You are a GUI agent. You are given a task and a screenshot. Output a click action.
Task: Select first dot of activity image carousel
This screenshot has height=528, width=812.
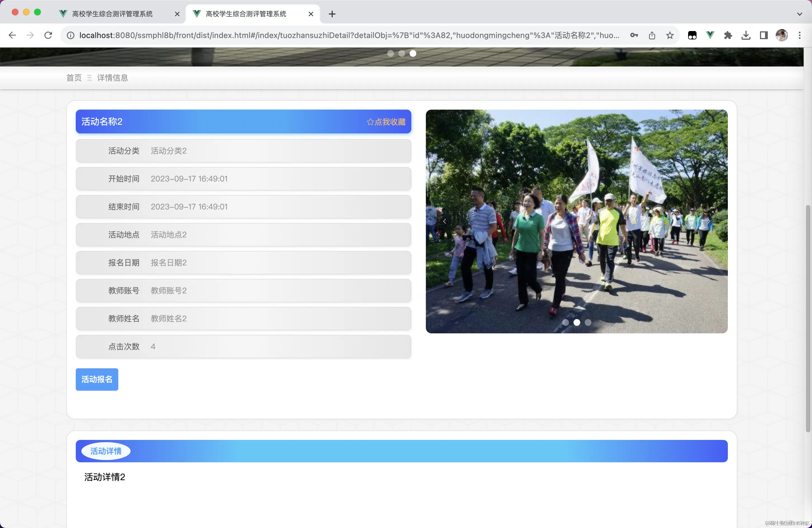565,322
